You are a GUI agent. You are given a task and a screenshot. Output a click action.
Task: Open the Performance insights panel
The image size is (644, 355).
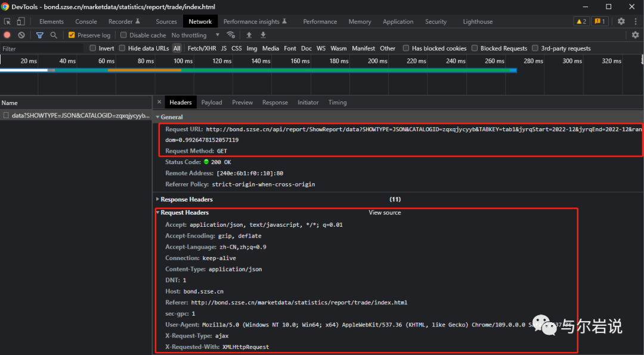click(255, 21)
